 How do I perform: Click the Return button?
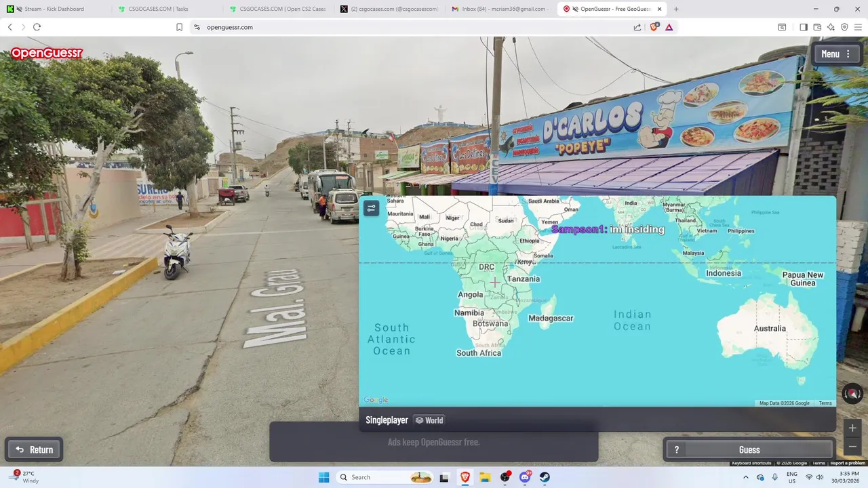click(x=35, y=449)
